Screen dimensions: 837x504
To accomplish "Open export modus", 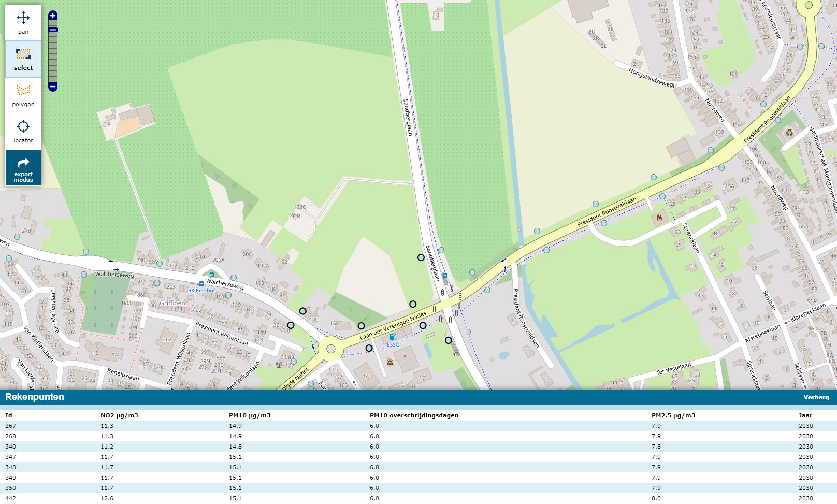I will pyautogui.click(x=23, y=168).
